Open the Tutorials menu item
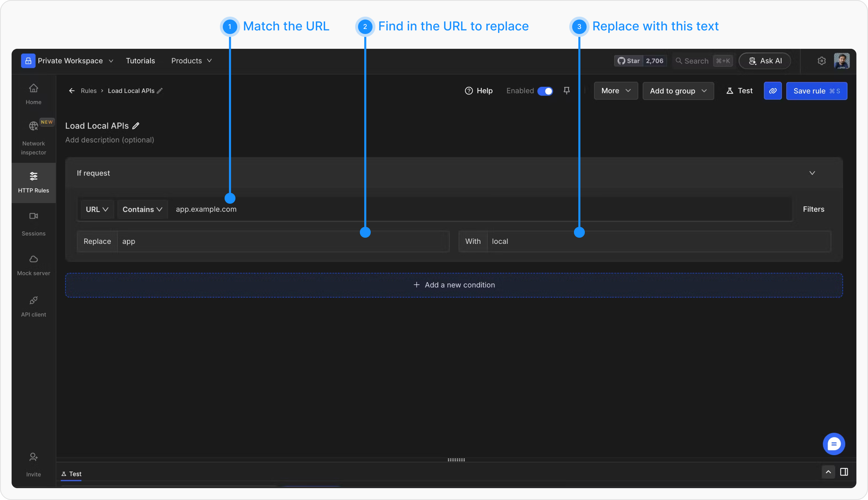Screen dimensions: 868x500 (140, 61)
